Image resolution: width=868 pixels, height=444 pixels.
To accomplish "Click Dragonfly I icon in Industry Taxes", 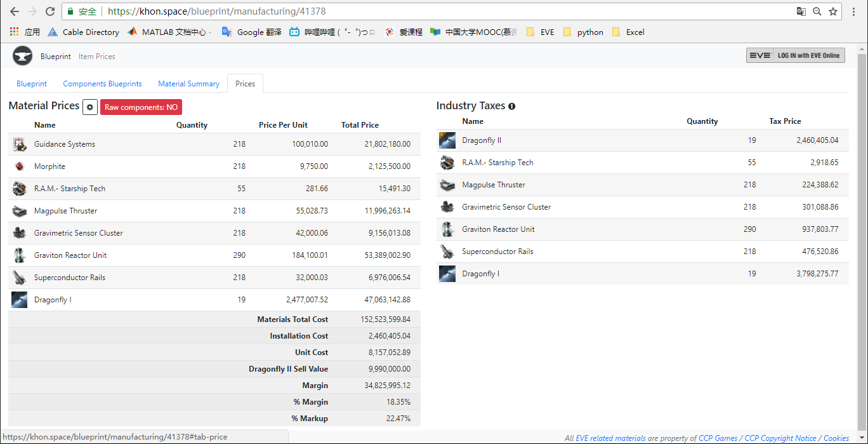I will (447, 274).
